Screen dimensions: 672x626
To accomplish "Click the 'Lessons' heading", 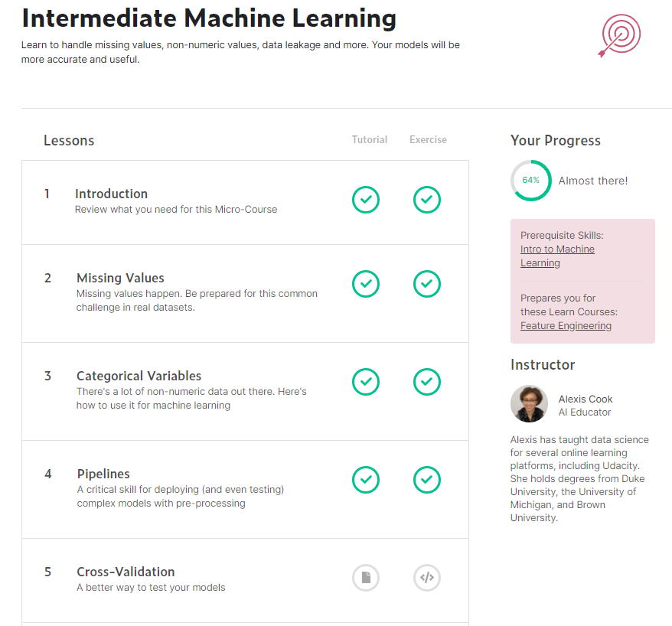I will tap(69, 141).
